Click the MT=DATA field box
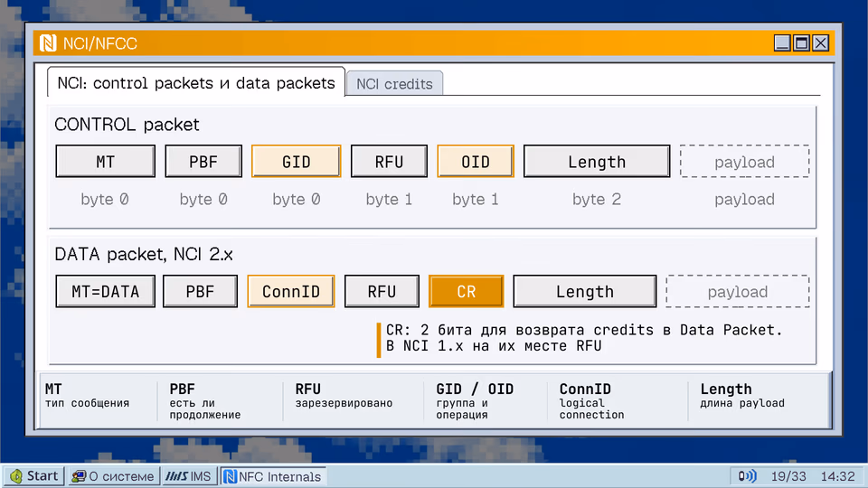The image size is (868, 488). click(x=105, y=291)
